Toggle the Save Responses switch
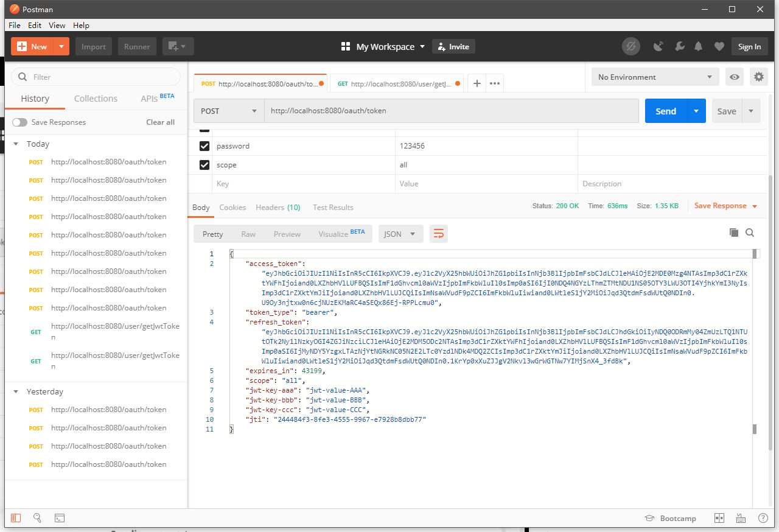The image size is (779, 532). (20, 122)
